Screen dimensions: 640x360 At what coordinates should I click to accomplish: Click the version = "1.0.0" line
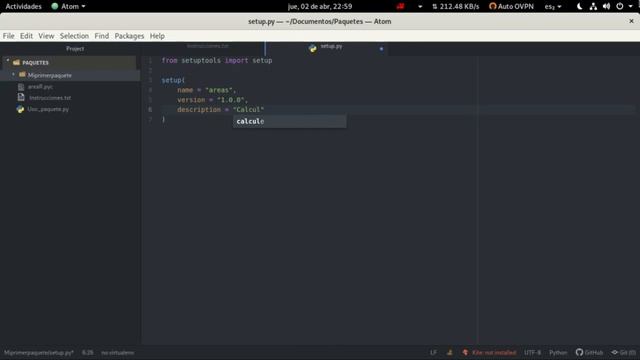[212, 100]
